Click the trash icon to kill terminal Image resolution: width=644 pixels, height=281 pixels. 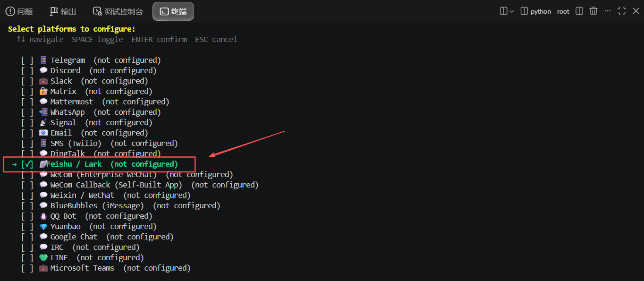click(x=593, y=11)
